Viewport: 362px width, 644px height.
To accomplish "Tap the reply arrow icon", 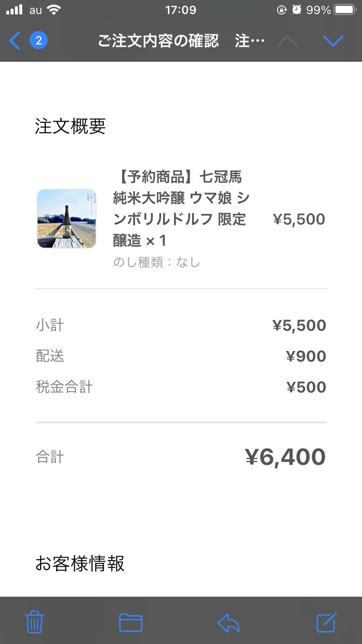I will (x=229, y=622).
